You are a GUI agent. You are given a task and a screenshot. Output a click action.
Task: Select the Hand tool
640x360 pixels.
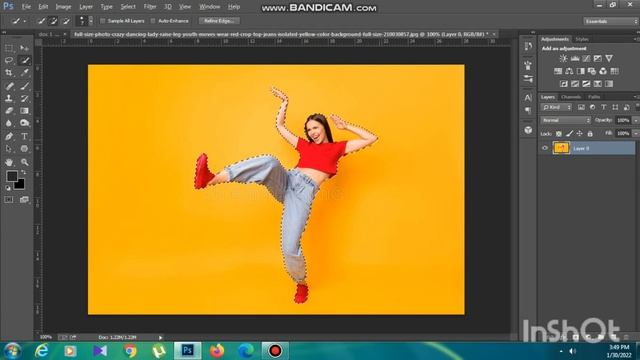pyautogui.click(x=9, y=162)
